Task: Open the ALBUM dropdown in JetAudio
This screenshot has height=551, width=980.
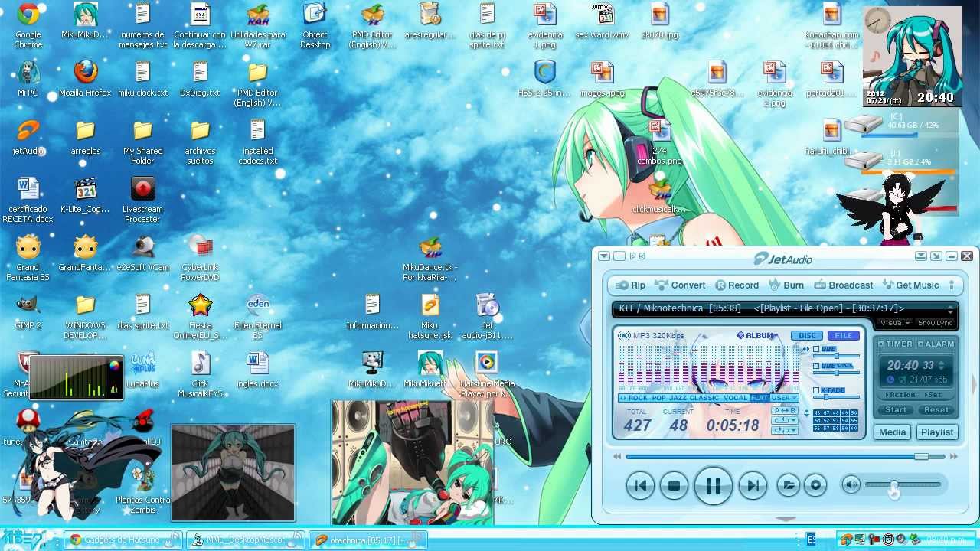Action: tap(758, 335)
